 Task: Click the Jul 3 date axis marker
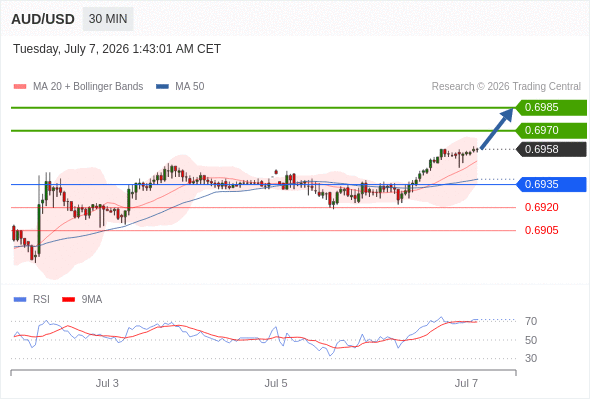coord(107,383)
